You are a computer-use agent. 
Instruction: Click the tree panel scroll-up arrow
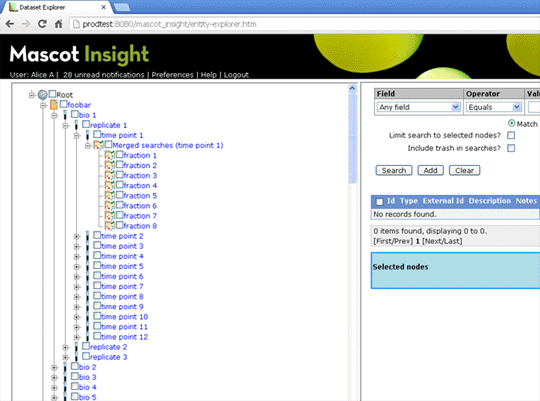[x=352, y=88]
